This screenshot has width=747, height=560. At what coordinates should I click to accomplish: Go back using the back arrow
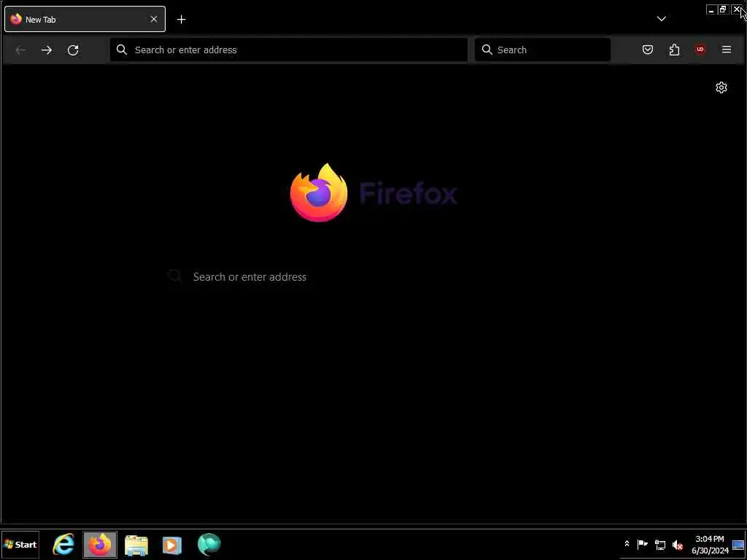click(x=20, y=50)
